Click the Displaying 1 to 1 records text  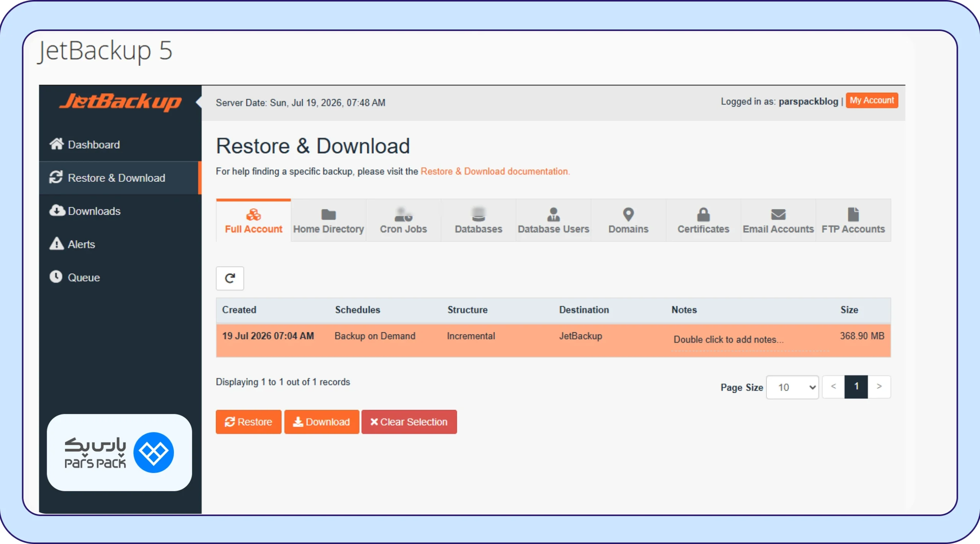click(x=283, y=382)
